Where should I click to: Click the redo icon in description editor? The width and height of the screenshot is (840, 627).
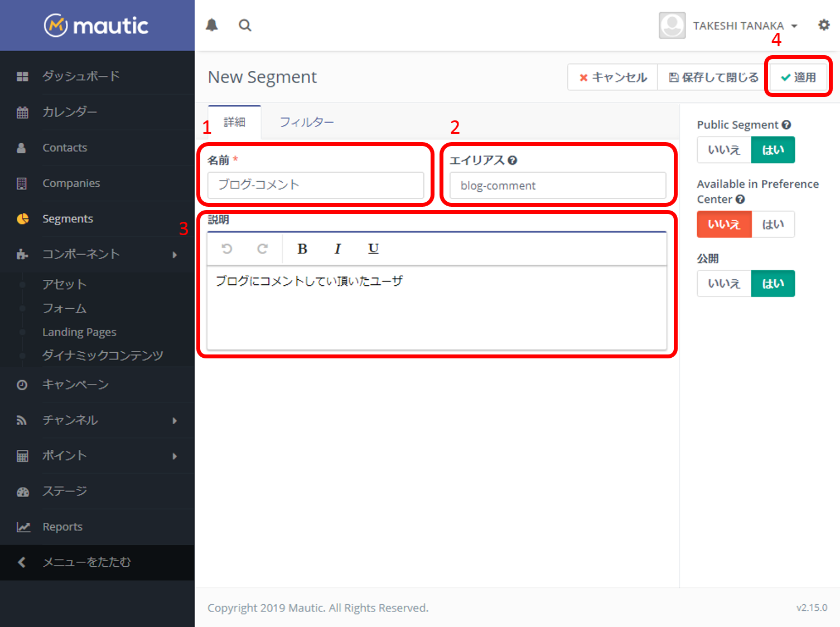[262, 249]
